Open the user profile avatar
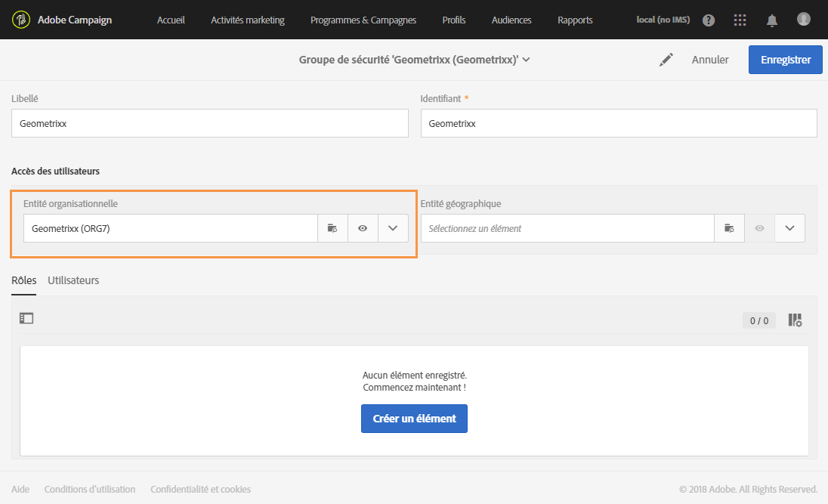828x504 pixels. point(803,19)
